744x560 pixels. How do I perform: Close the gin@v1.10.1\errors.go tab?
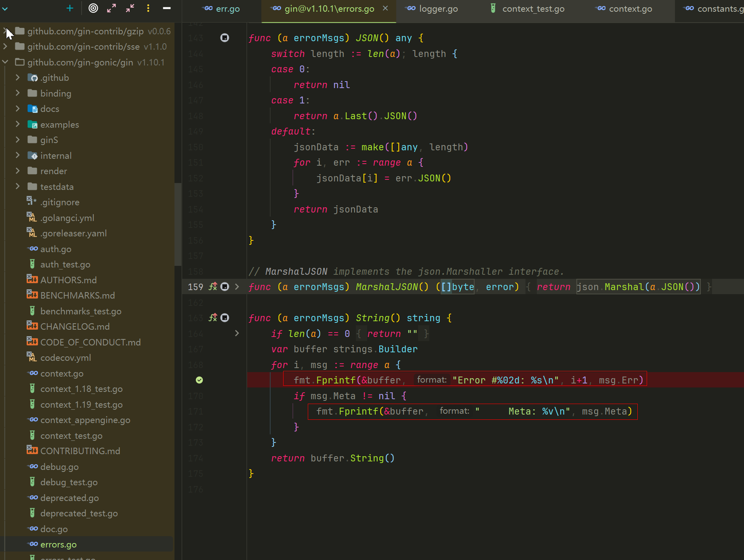[x=385, y=8]
